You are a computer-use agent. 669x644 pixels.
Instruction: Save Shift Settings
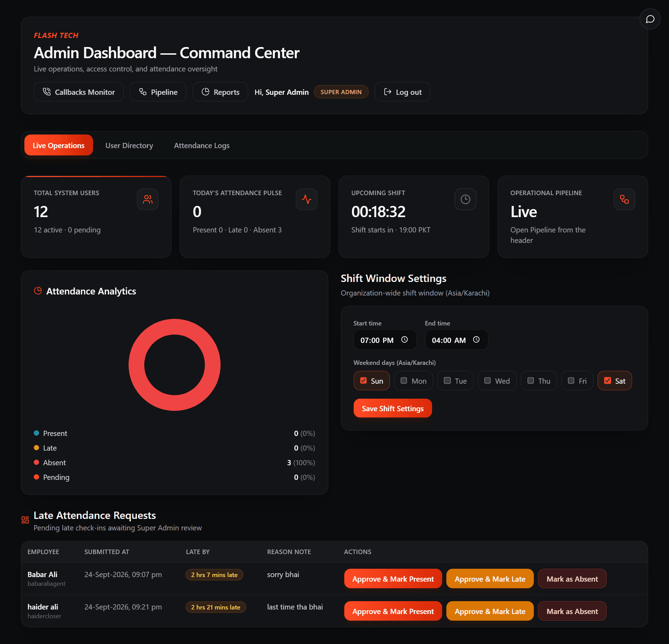(393, 408)
